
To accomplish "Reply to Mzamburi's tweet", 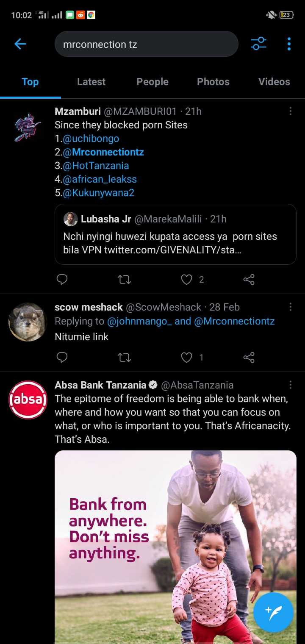I will (x=62, y=279).
